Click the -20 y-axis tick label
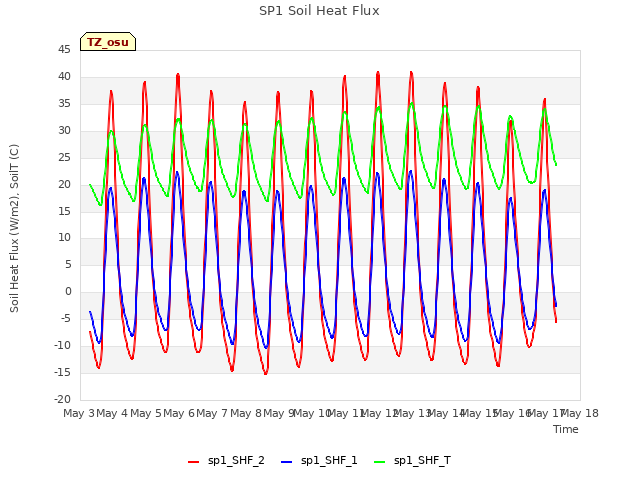Screen dimensions: 640x480 [x=63, y=400]
